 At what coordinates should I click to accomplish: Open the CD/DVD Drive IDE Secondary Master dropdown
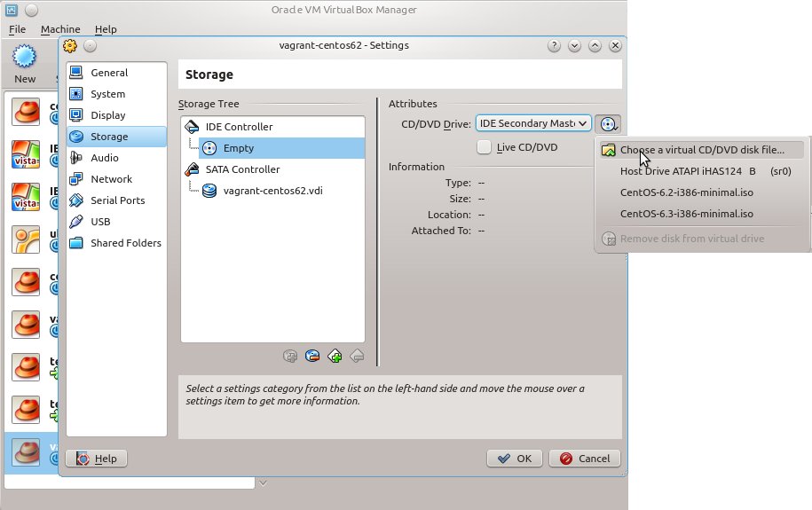pos(533,123)
